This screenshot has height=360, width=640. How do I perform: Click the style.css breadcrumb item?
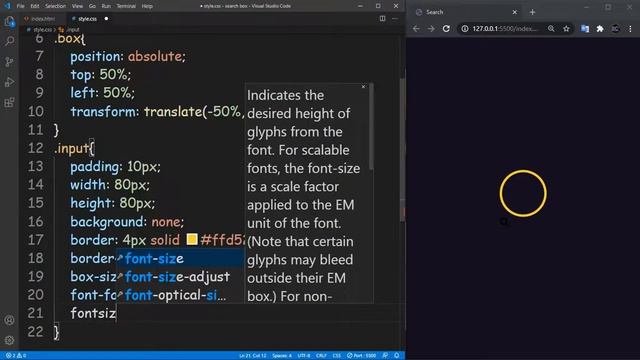39,30
